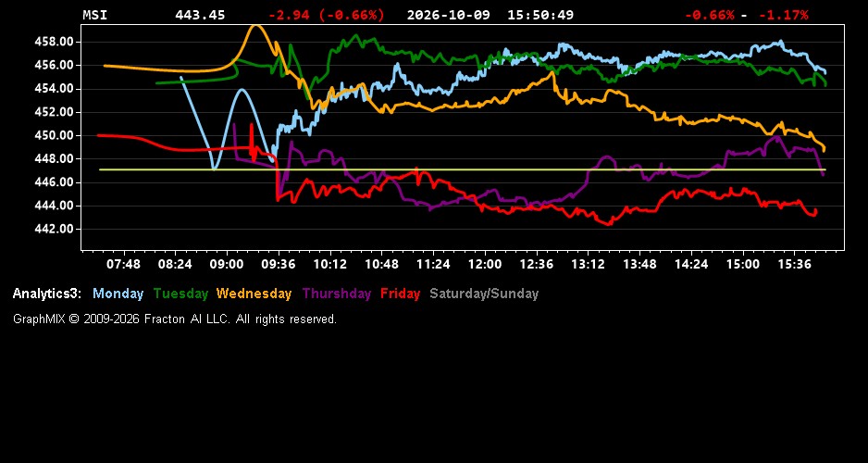Click the 456.00 y-axis label
Screen dimensions: 868x463
click(54, 66)
